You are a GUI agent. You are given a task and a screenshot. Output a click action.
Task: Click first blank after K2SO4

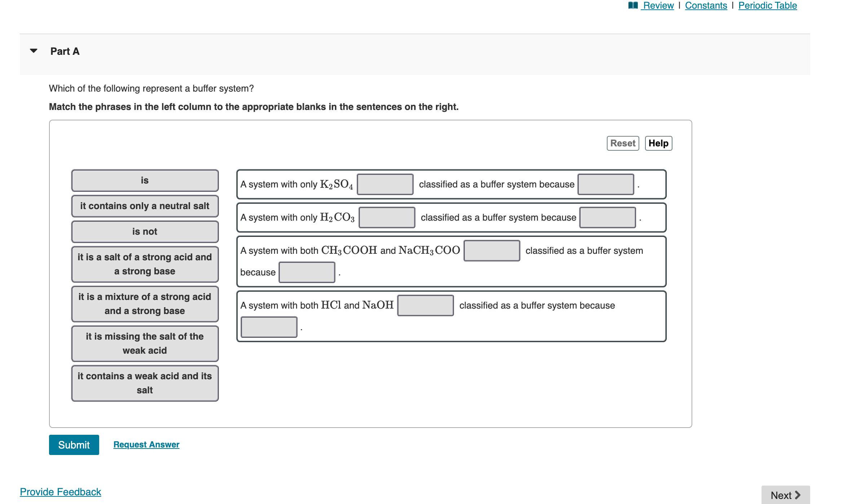[x=385, y=184]
